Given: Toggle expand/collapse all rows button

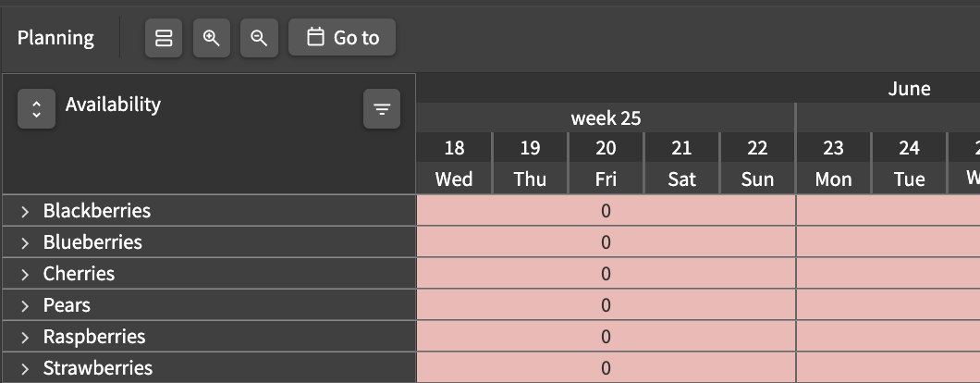Looking at the screenshot, I should [x=36, y=109].
